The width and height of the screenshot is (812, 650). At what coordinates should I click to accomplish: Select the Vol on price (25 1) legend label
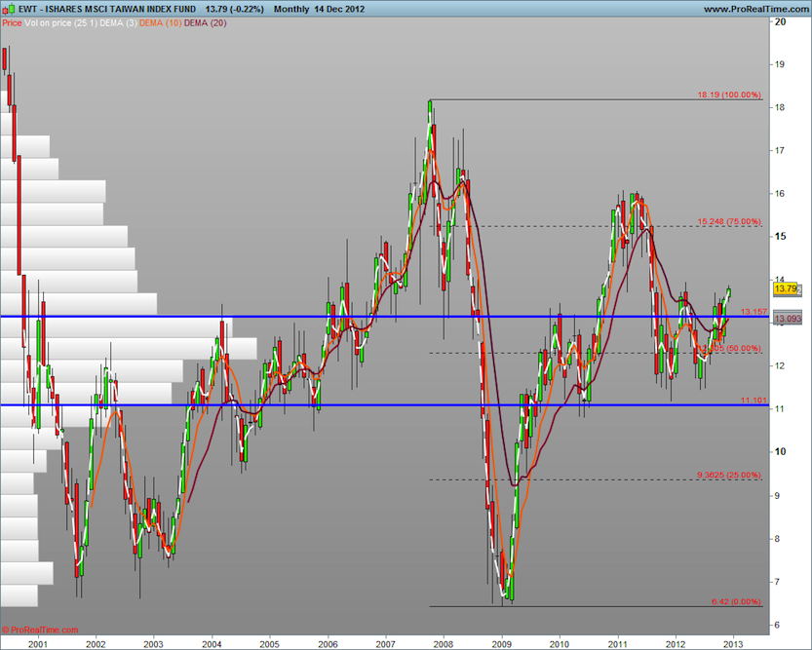pos(60,22)
